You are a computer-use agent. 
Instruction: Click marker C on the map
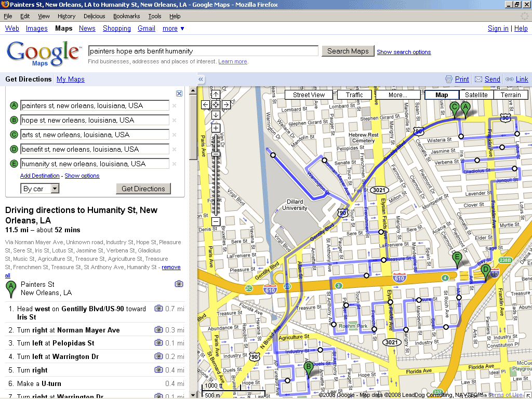[454, 110]
